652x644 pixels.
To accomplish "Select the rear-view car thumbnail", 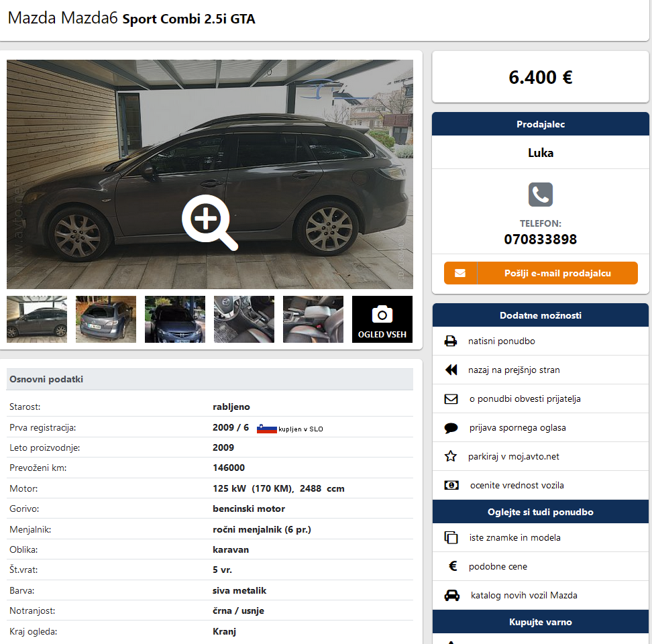I will 106,319.
